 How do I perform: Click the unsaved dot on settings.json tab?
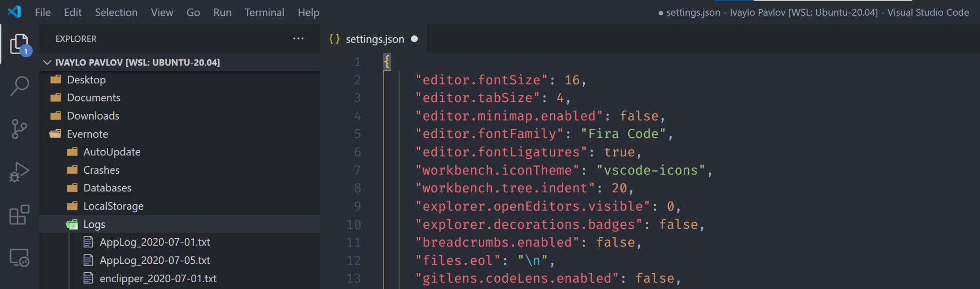click(x=414, y=39)
